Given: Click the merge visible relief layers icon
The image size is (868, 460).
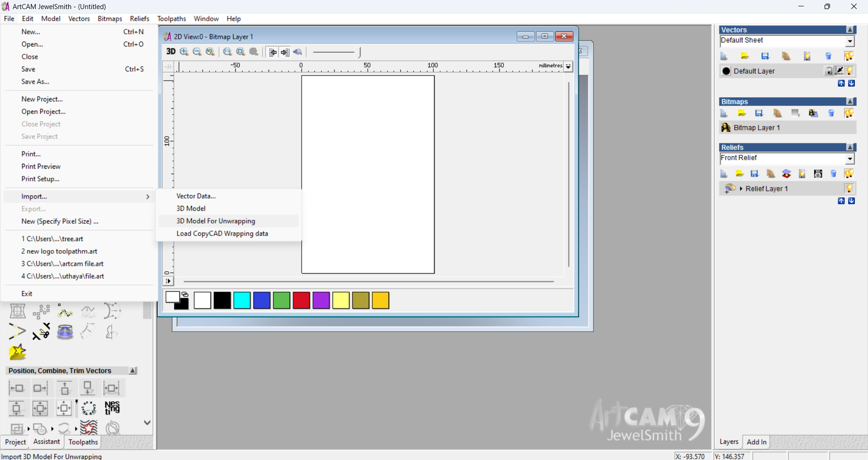Looking at the screenshot, I should coord(787,174).
